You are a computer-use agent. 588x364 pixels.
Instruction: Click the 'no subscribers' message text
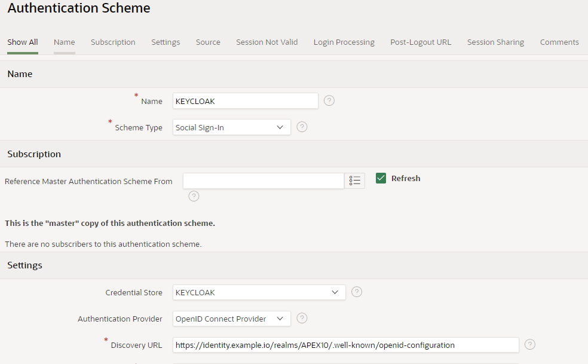[x=103, y=244]
